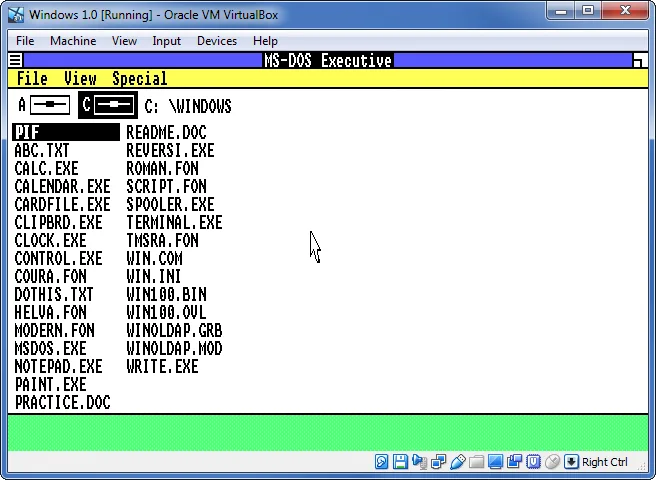656x480 pixels.
Task: Select DOTHIS.TXT file
Action: pos(54,294)
